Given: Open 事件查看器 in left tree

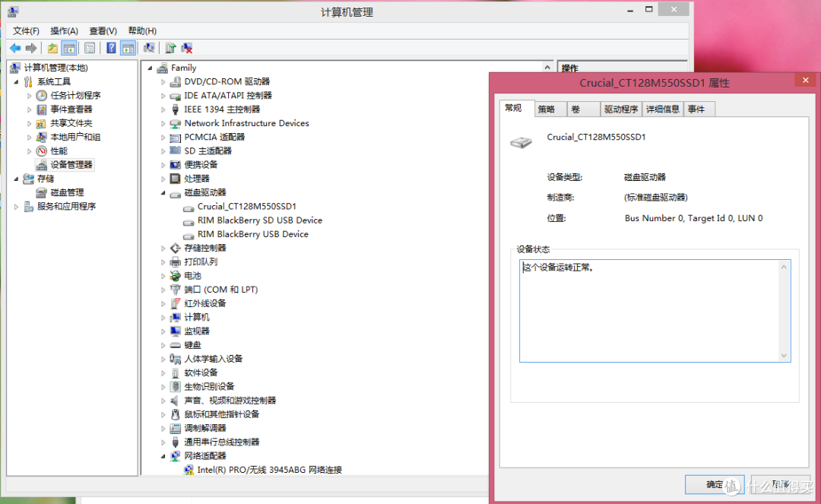Looking at the screenshot, I should 71,109.
